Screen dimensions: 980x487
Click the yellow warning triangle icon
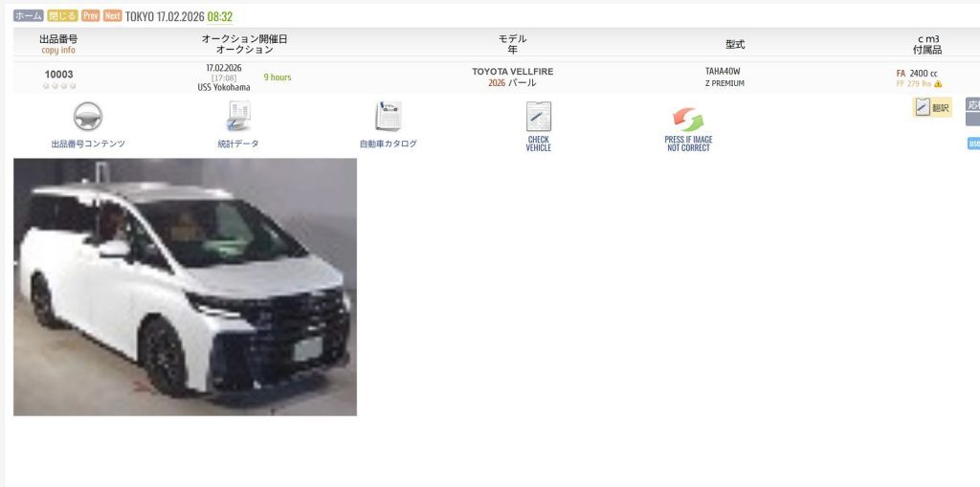(x=938, y=84)
